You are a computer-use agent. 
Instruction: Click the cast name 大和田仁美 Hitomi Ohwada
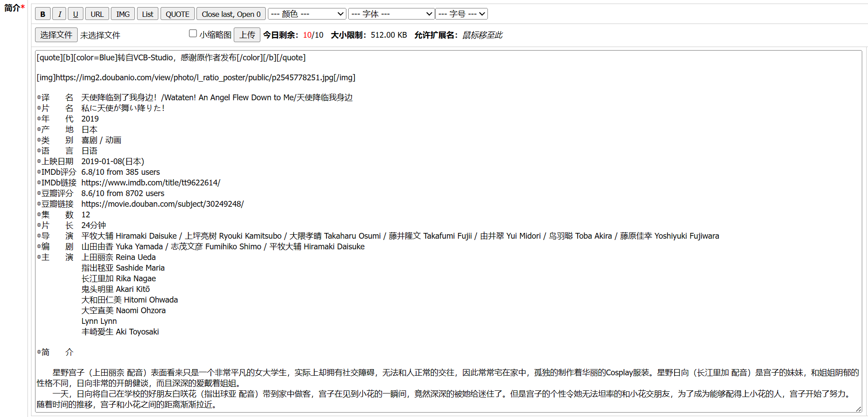click(130, 300)
